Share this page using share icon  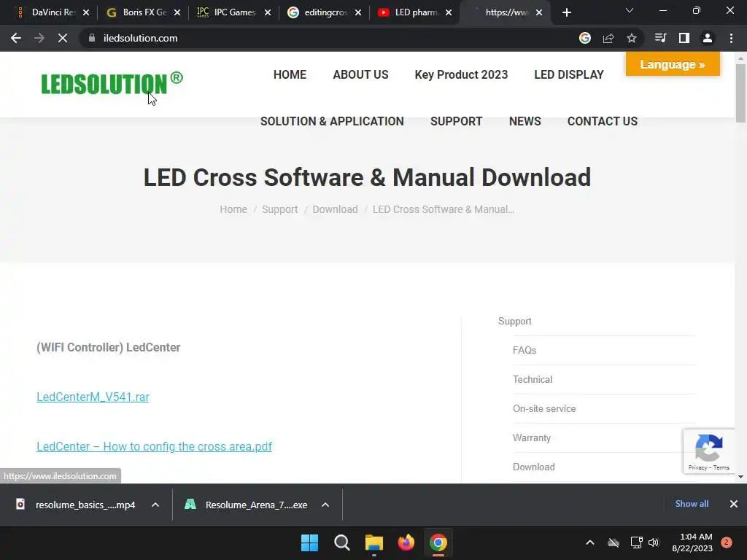(608, 38)
